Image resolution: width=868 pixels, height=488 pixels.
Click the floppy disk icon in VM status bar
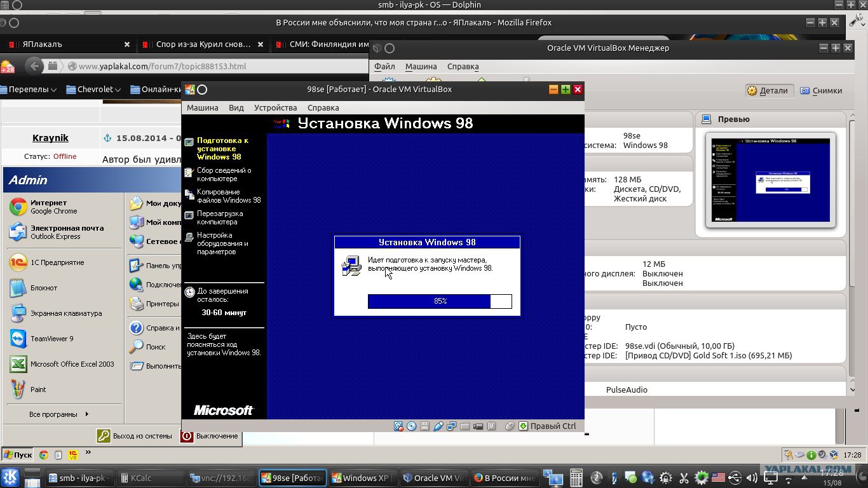(424, 426)
